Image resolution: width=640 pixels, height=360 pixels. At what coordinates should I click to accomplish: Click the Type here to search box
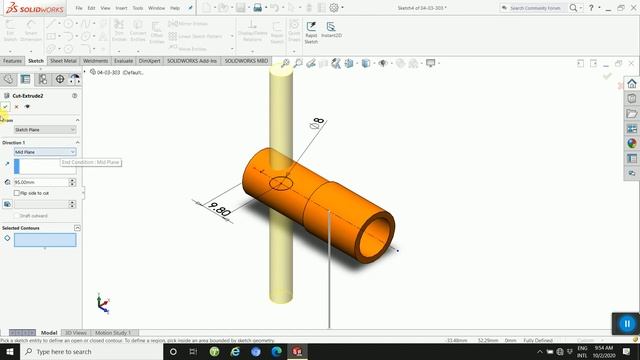click(91, 351)
